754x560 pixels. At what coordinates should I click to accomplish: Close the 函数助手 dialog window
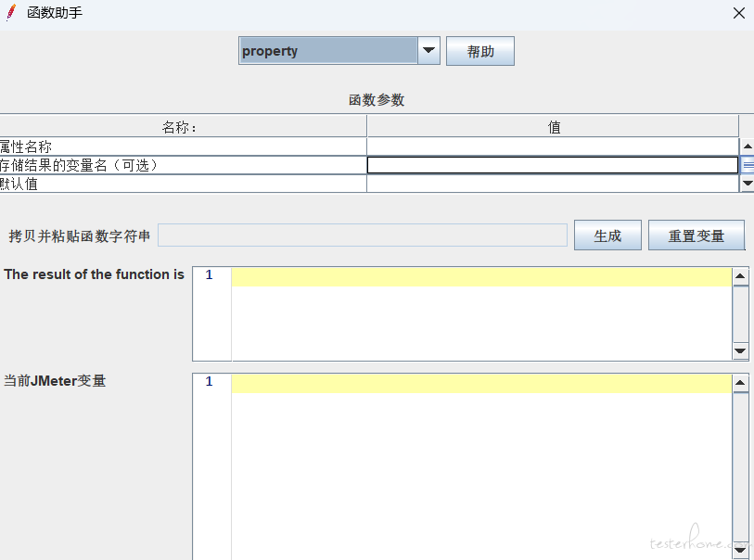[738, 13]
